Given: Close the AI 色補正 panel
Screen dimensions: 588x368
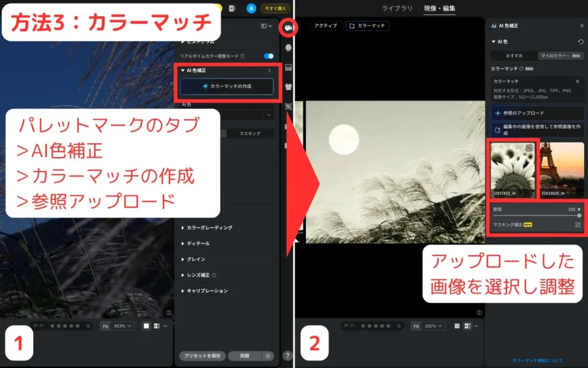Looking at the screenshot, I should pyautogui.click(x=582, y=26).
